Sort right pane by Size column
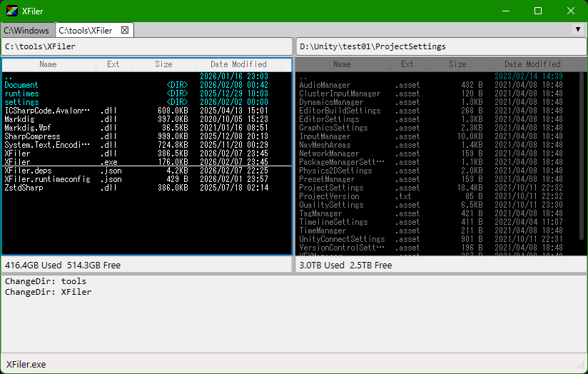This screenshot has height=374, width=588. pyautogui.click(x=458, y=64)
